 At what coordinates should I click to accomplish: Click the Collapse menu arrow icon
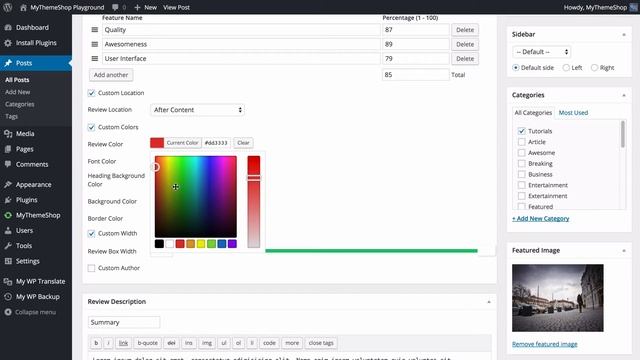[x=8, y=312]
